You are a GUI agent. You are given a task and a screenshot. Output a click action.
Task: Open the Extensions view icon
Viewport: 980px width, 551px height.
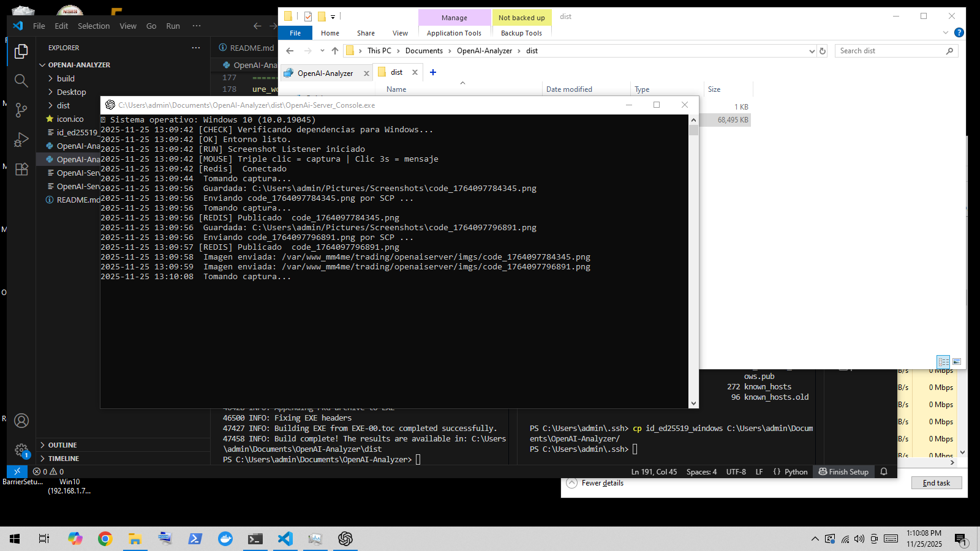point(21,170)
